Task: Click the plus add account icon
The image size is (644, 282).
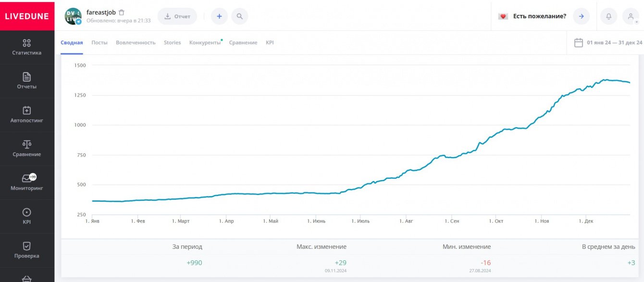Action: coord(219,16)
